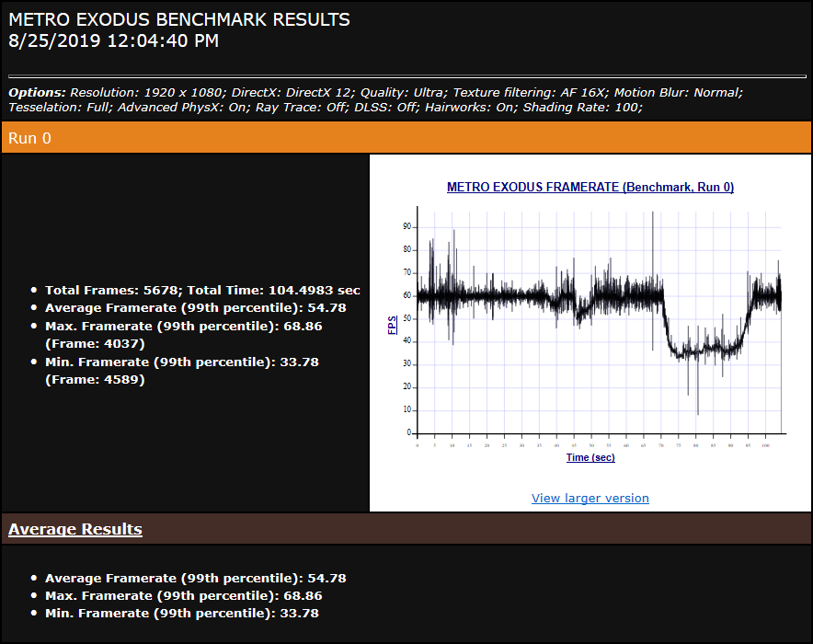Viewport: 813px width, 644px height.
Task: Click the bold Options: label
Action: coord(38,93)
